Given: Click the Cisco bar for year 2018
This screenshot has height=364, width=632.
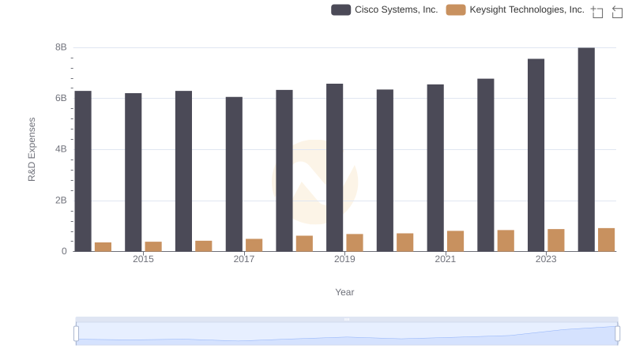Looking at the screenshot, I should pos(284,171).
